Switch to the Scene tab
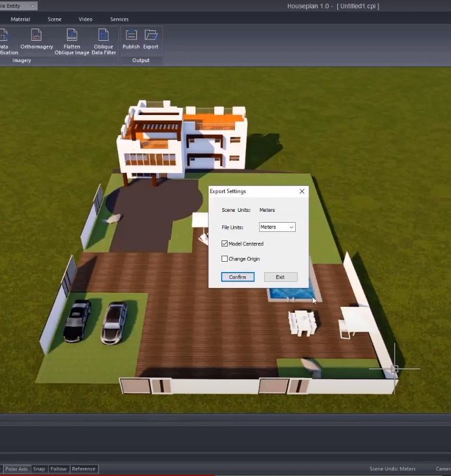The height and width of the screenshot is (476, 451). pos(55,19)
